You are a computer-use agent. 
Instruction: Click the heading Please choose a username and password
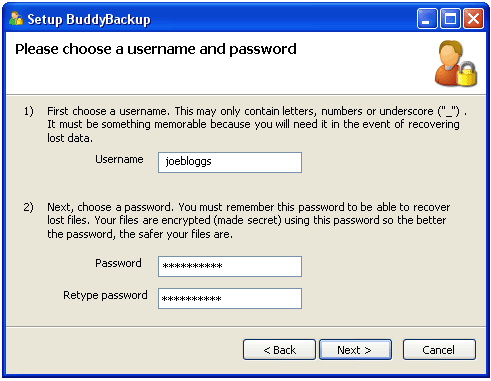[x=156, y=49]
